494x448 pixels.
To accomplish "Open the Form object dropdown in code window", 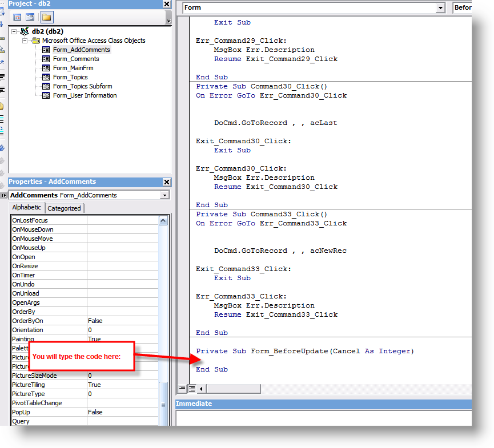I will (x=440, y=7).
